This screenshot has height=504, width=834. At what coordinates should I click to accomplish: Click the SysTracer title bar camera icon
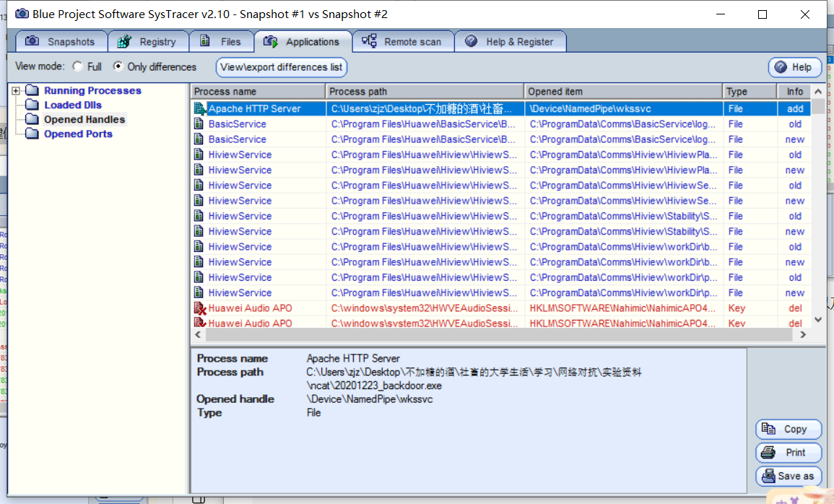pyautogui.click(x=22, y=13)
